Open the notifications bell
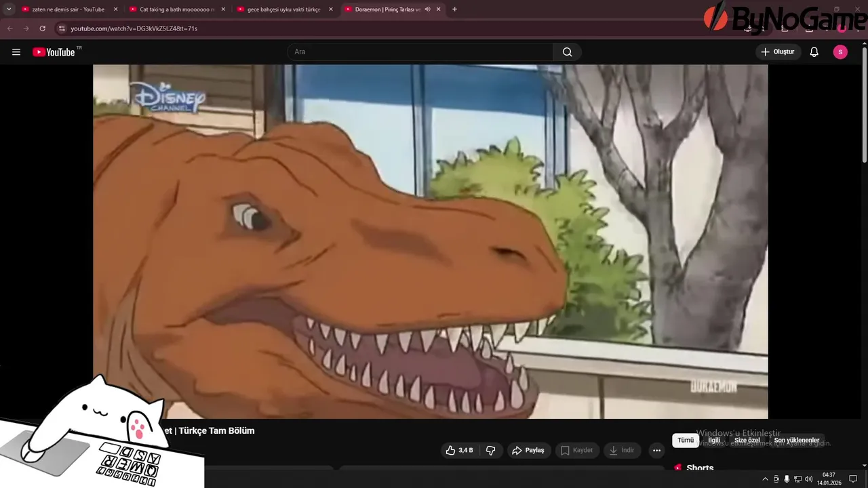The image size is (868, 488). [814, 52]
